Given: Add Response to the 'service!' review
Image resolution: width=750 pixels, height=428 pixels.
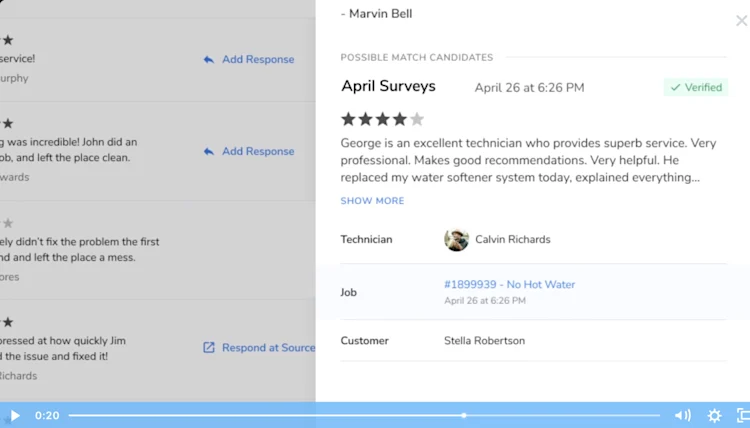Looking at the screenshot, I should 258,59.
